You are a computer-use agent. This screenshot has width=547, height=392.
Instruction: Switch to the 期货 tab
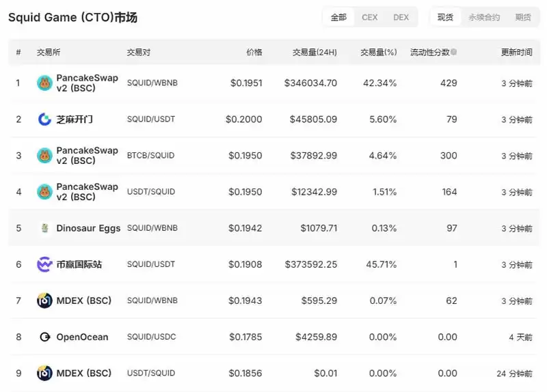pyautogui.click(x=523, y=17)
